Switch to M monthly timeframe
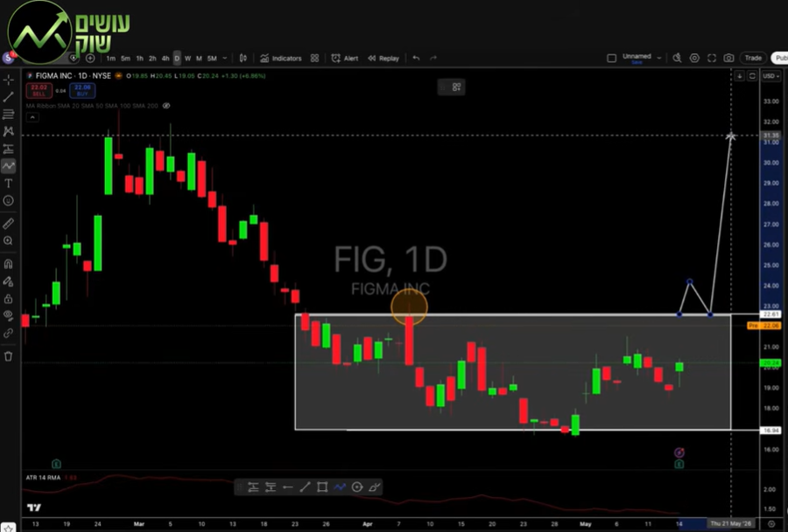788x532 pixels. tap(199, 59)
